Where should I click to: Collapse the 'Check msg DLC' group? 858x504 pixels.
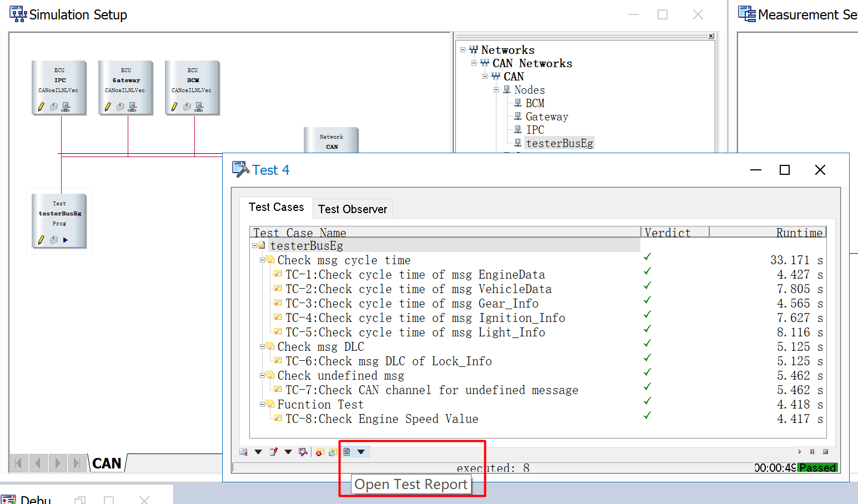[262, 346]
